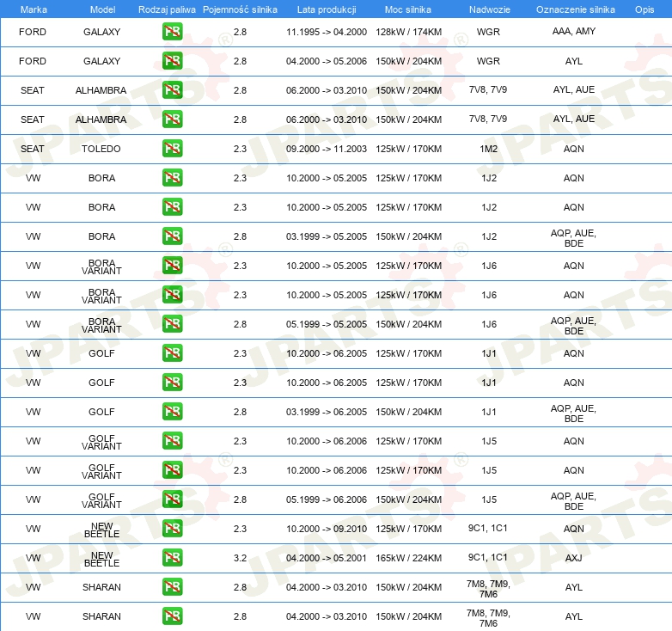
Task: Select SEAT brand cell in Toledo row
Action: (33, 149)
